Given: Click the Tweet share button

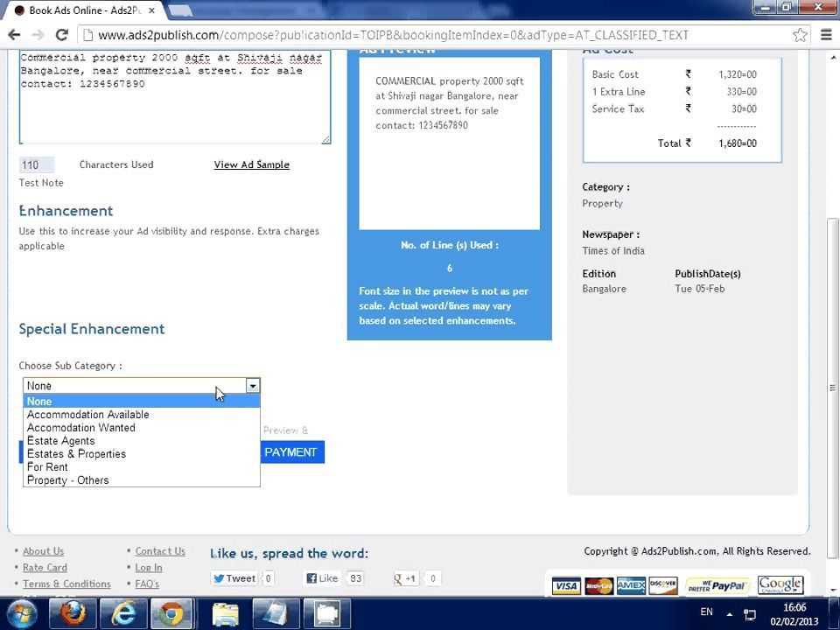Looking at the screenshot, I should 234,578.
